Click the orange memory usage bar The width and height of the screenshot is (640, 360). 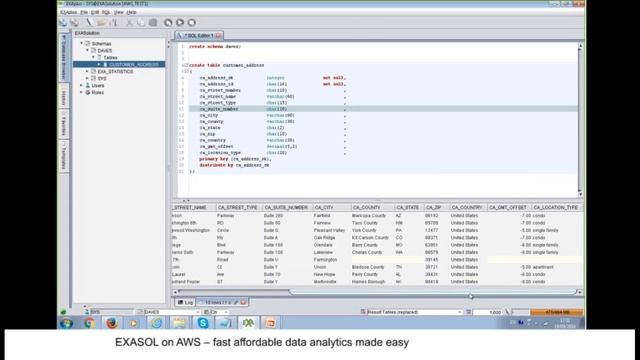(x=556, y=312)
